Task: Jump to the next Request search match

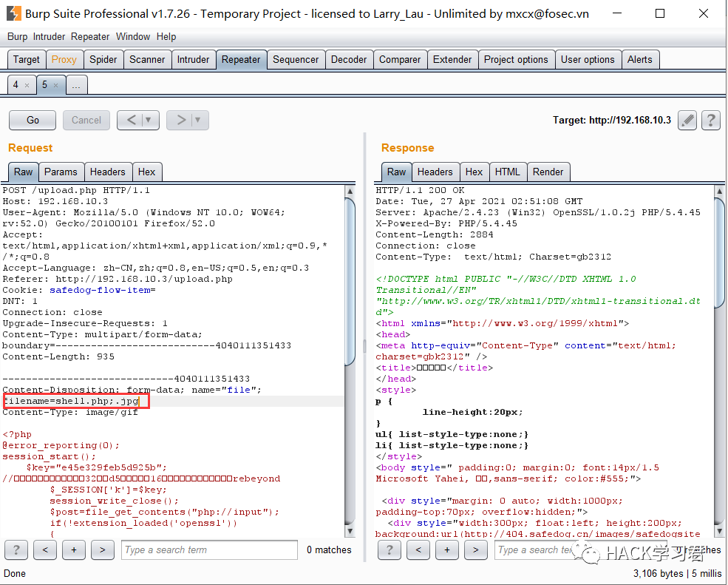Action: click(103, 550)
